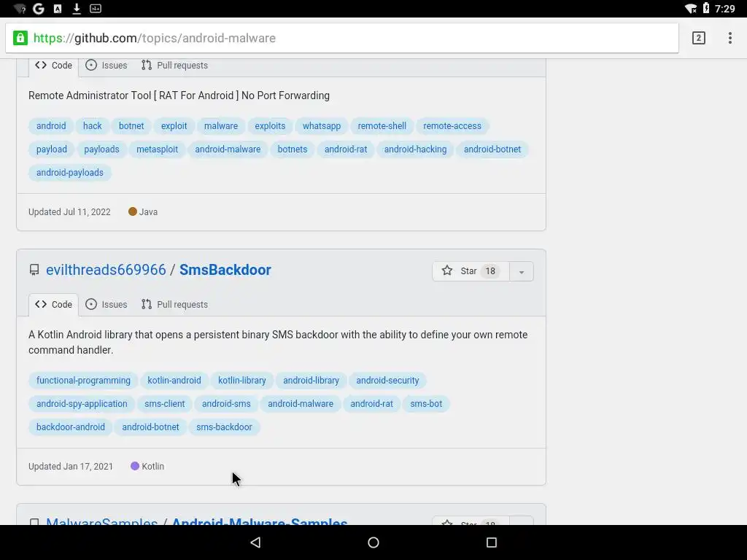The width and height of the screenshot is (747, 560).
Task: Click the repository book icon beside evilthreads669966
Action: pos(34,270)
